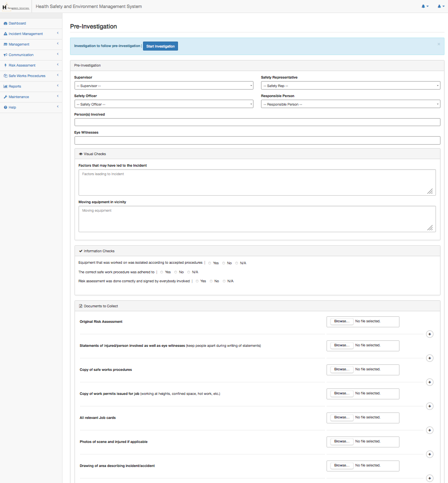Screen dimensions: 448x483
Task: Browse file for Original Risk Assessment
Action: [341, 321]
